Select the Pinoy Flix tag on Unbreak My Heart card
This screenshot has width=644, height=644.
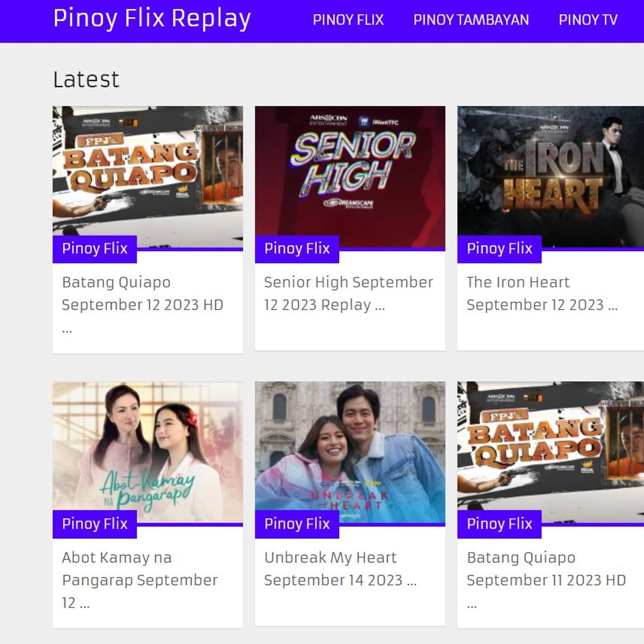point(296,524)
